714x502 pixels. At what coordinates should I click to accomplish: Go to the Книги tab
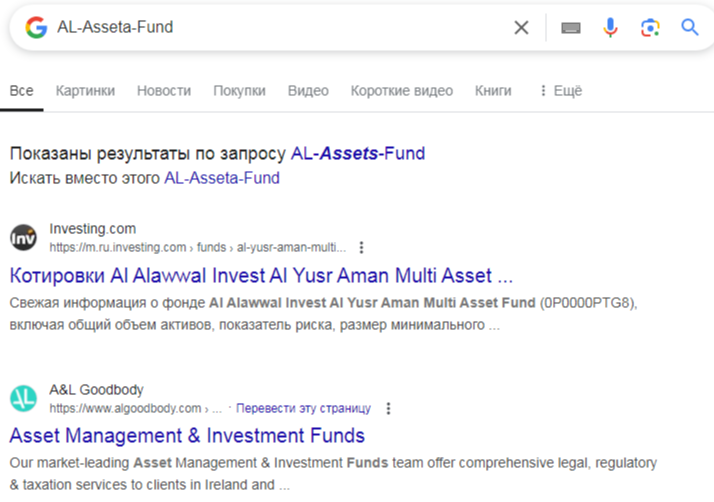pyautogui.click(x=493, y=91)
